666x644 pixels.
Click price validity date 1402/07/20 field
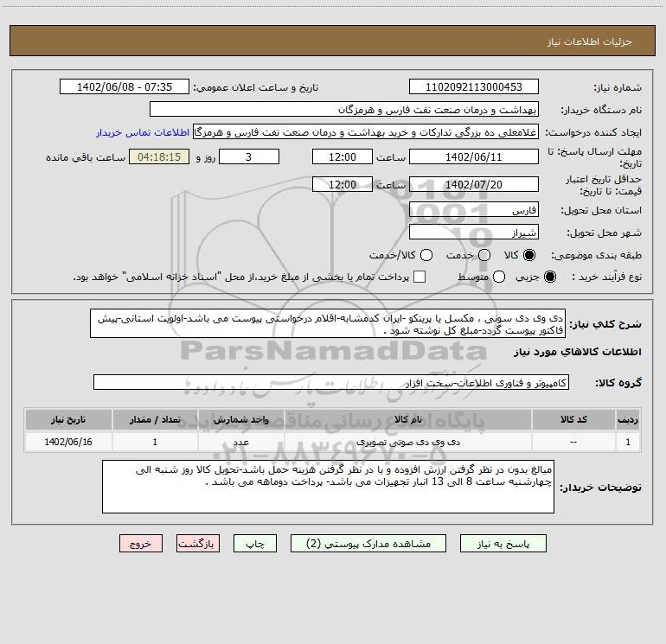[474, 184]
